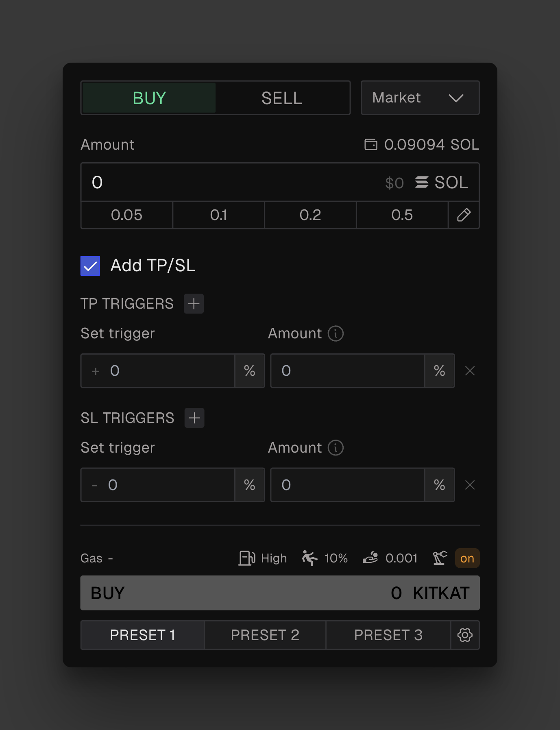
Task: Switch to the SELL side
Action: 282,98
